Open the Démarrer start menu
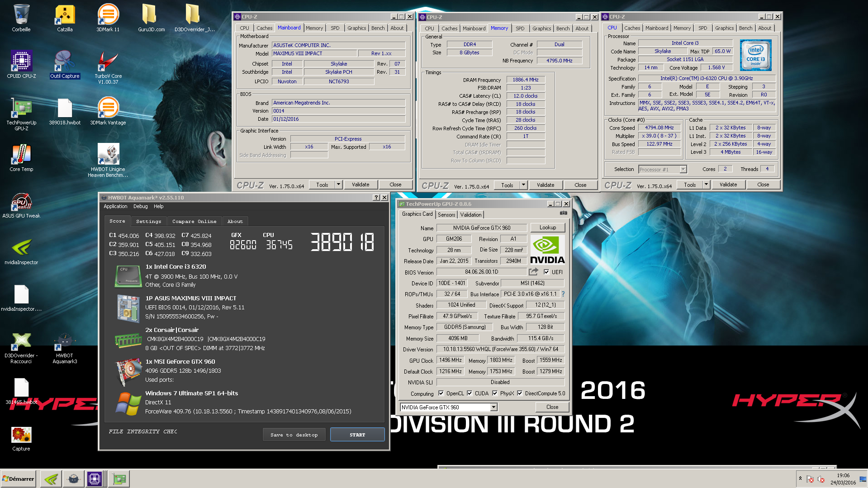 click(19, 479)
